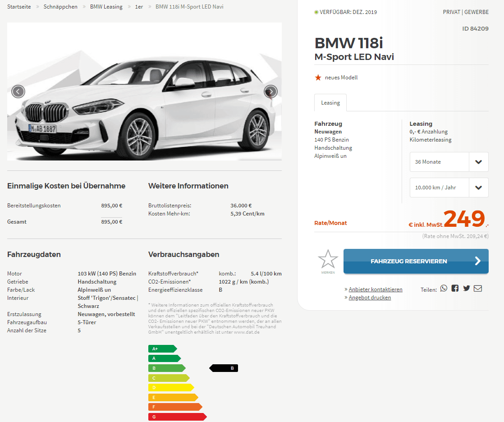The height and width of the screenshot is (422, 504).
Task: Click motor value 103 kW (140 PS) Benzin
Action: (x=107, y=274)
